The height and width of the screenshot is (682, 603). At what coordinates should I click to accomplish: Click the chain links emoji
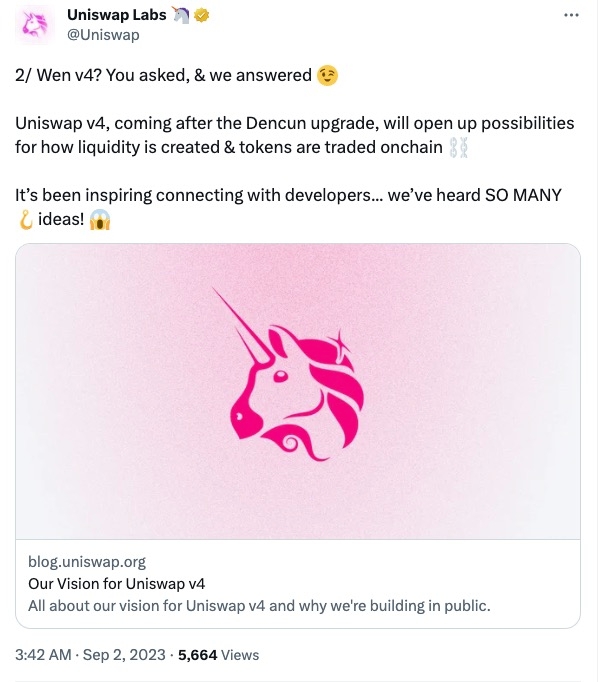click(x=459, y=148)
